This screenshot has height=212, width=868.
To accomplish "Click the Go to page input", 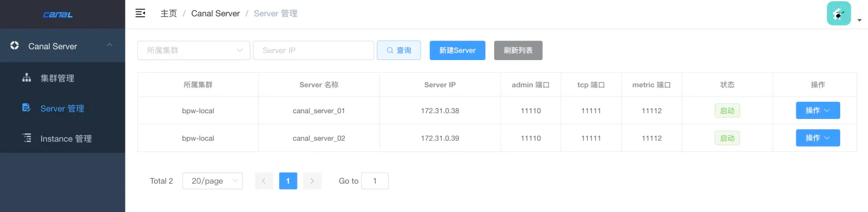I will tap(375, 181).
